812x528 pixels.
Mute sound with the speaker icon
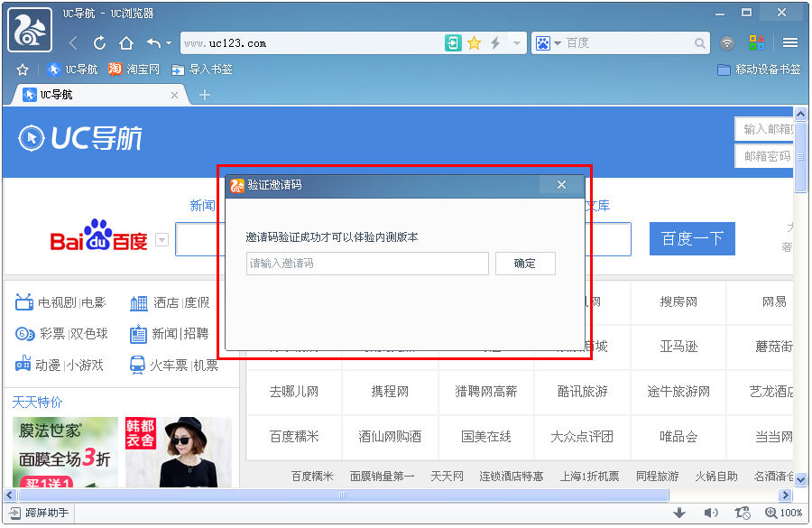pyautogui.click(x=711, y=513)
